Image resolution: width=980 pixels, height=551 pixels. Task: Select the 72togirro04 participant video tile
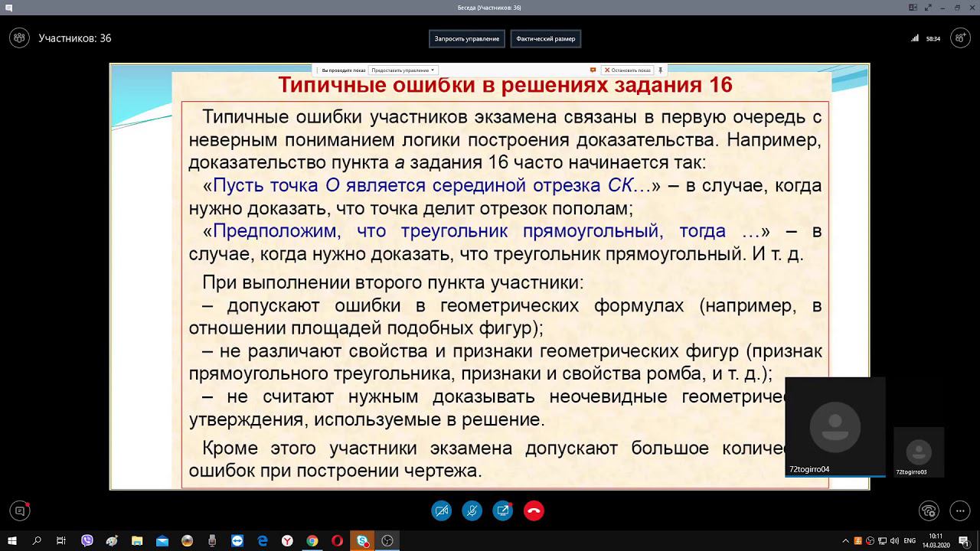[x=835, y=426]
